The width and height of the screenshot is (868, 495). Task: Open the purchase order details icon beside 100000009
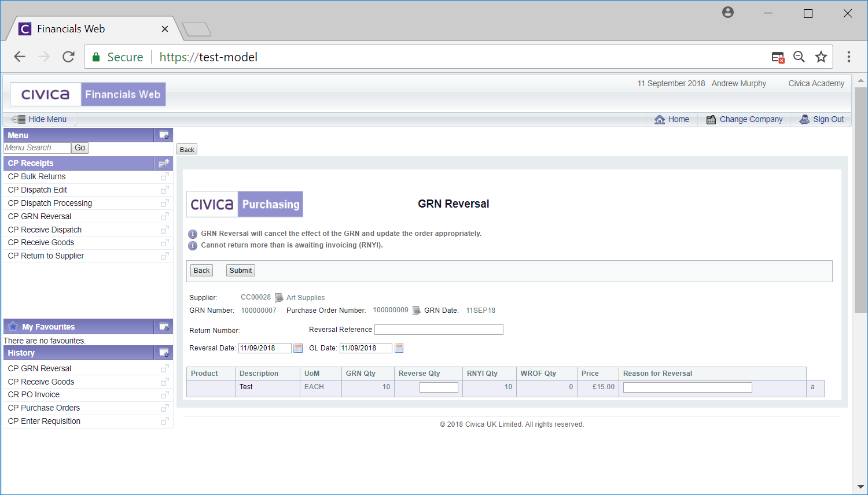point(416,311)
